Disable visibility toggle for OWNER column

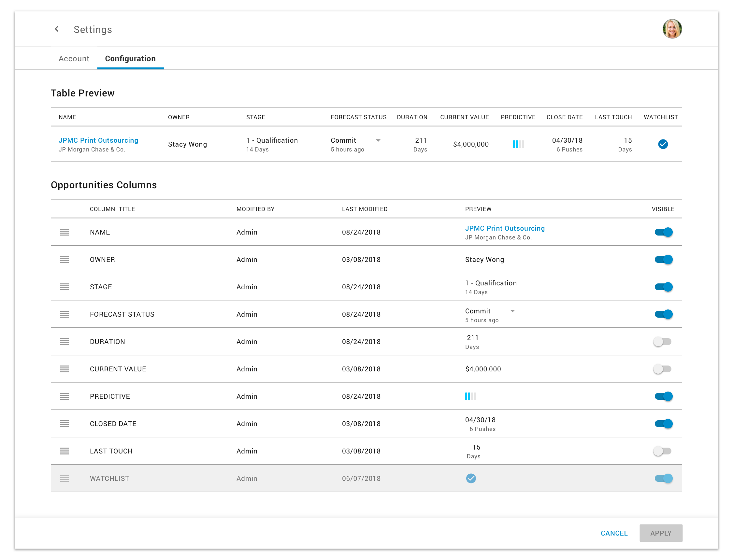pos(663,259)
